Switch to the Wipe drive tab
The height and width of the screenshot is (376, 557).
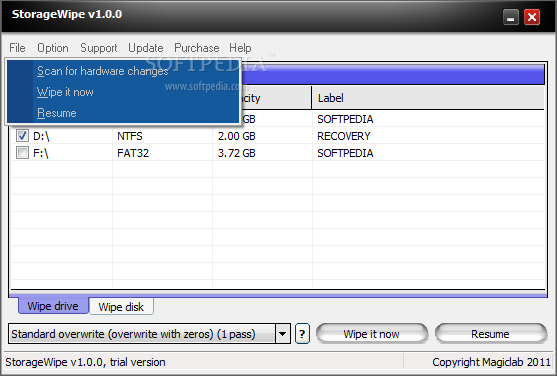click(53, 306)
